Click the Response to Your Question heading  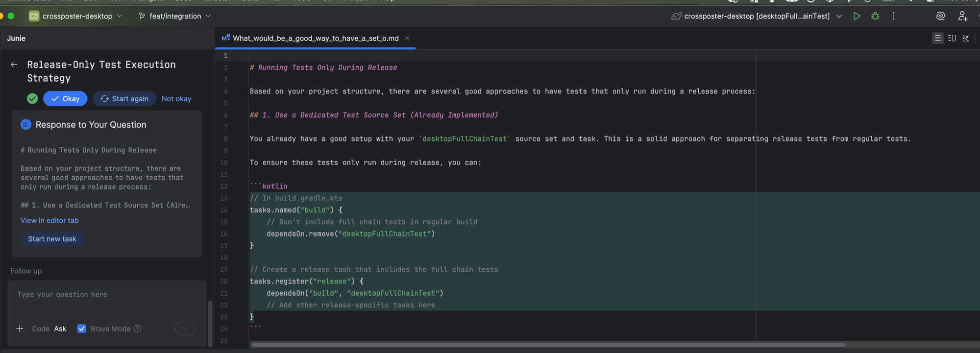91,124
